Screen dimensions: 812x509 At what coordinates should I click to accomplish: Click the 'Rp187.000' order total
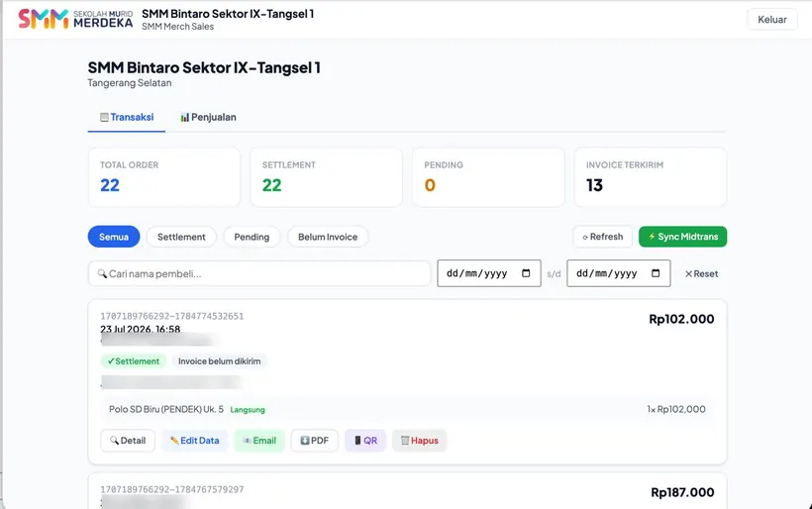pyautogui.click(x=682, y=492)
